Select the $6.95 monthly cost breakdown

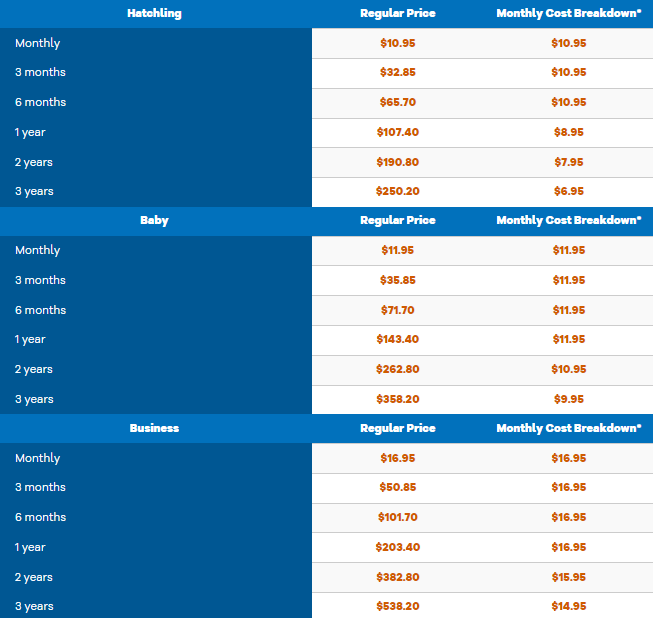[568, 191]
